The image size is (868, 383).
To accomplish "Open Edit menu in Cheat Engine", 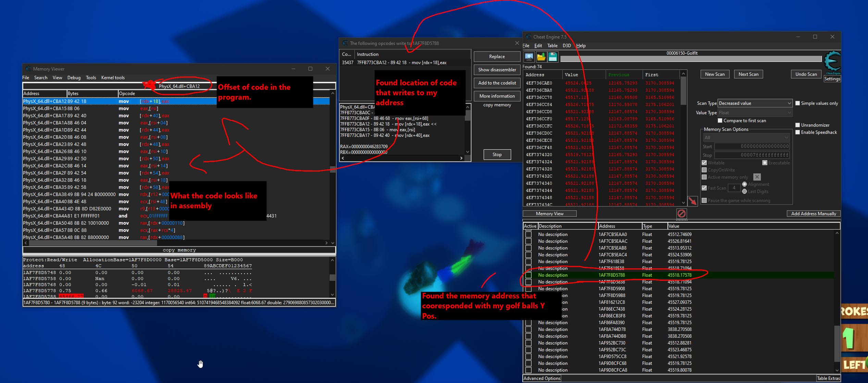I will coord(538,46).
